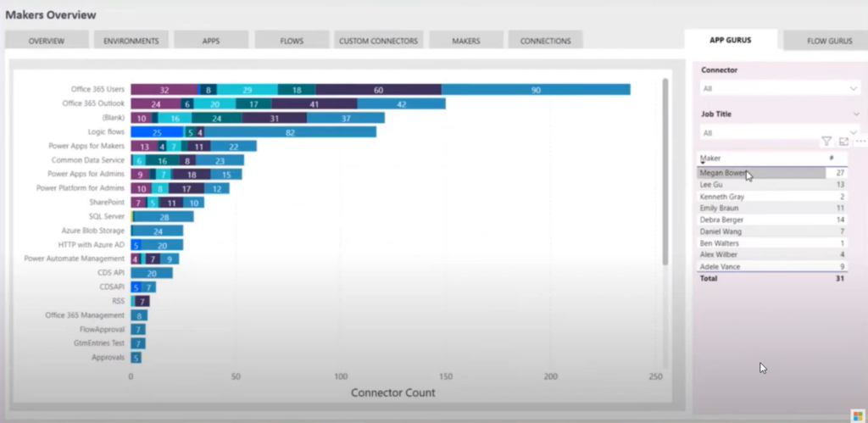Collapse the Job Title slicer chevron

pos(857,114)
